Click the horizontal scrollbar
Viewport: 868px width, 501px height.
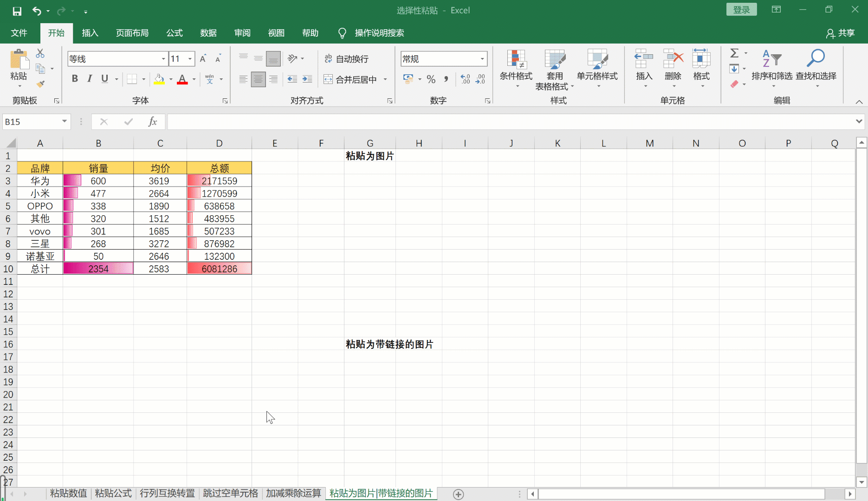(681, 495)
